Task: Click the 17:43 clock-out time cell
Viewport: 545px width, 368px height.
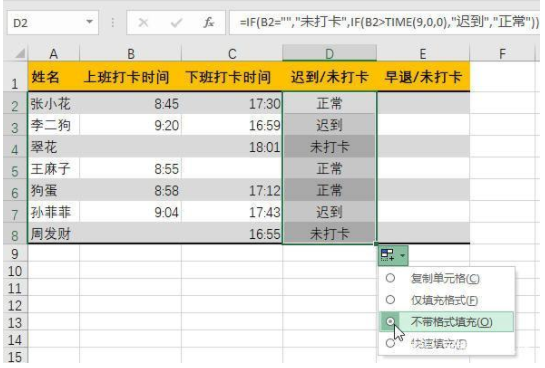Action: 232,212
